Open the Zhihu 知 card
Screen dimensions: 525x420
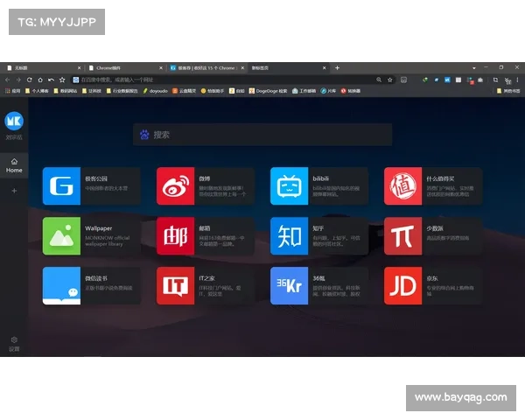[319, 235]
